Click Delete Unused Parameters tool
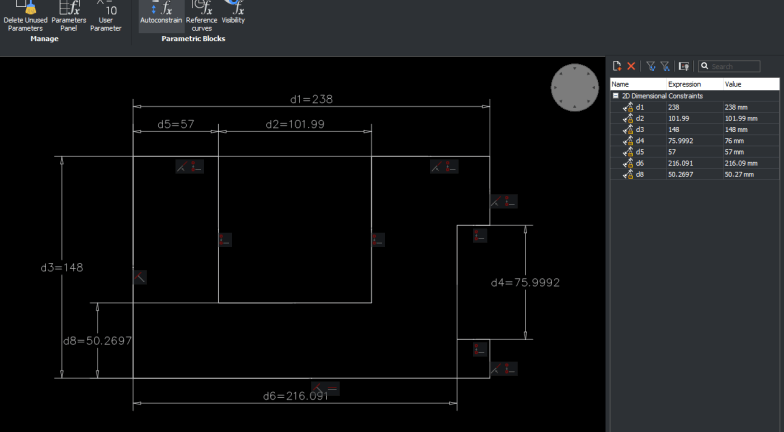Screen dimensions: 784x432 pos(25,16)
